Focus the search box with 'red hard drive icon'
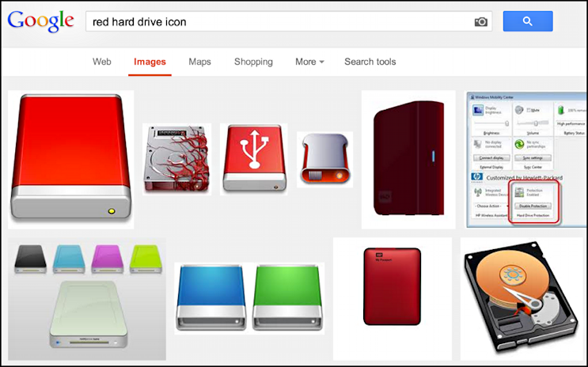 pos(289,21)
